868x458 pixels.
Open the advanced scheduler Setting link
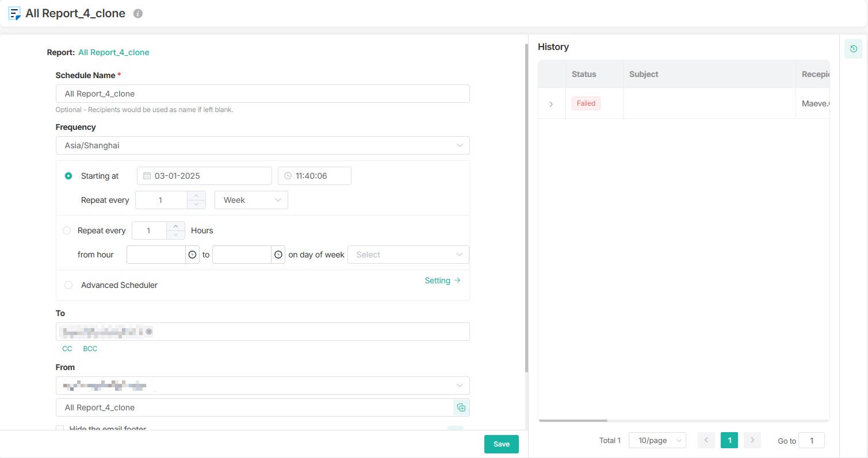pyautogui.click(x=442, y=280)
